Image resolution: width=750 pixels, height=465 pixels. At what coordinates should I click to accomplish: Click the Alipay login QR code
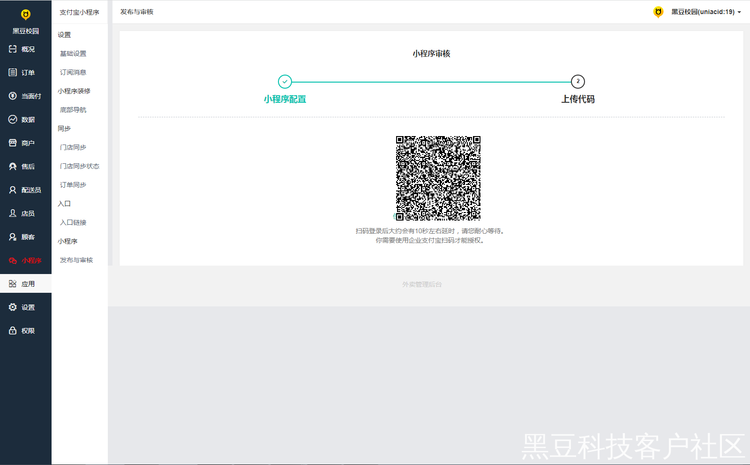click(x=438, y=178)
